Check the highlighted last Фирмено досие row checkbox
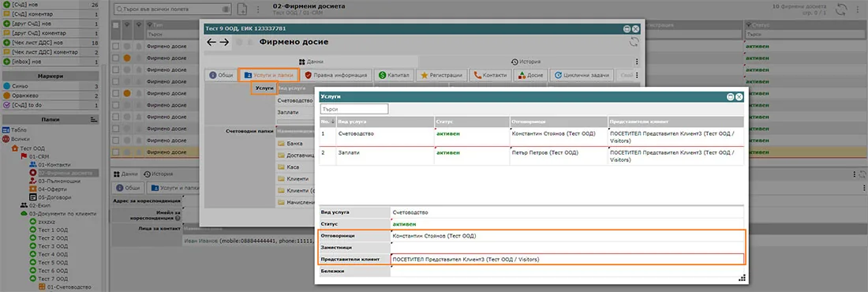 tap(116, 152)
